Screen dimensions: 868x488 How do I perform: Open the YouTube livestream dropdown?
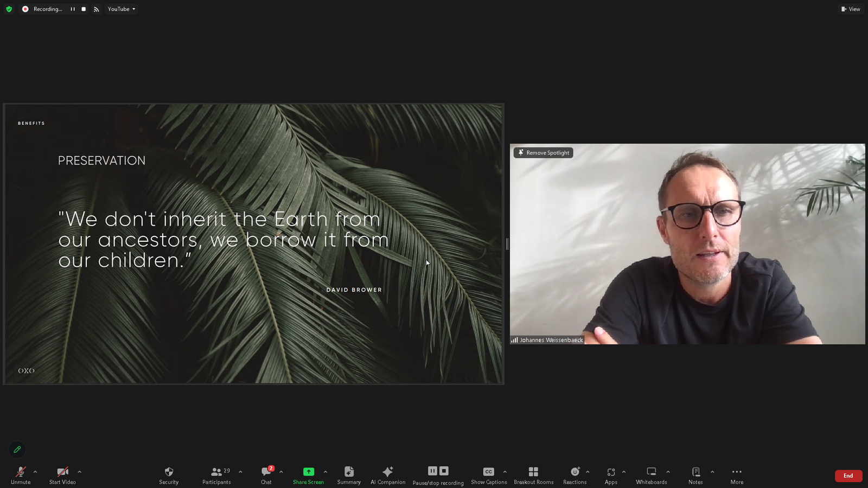122,9
